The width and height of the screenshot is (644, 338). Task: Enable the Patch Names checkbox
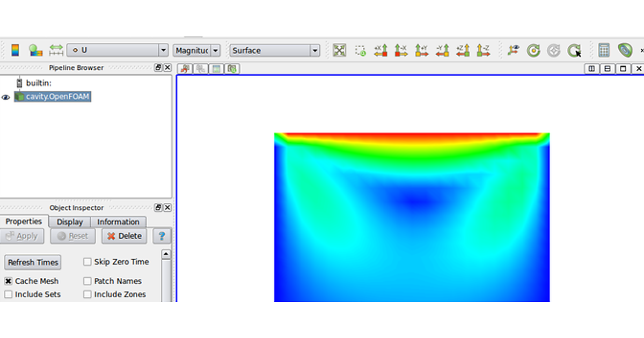pos(87,281)
